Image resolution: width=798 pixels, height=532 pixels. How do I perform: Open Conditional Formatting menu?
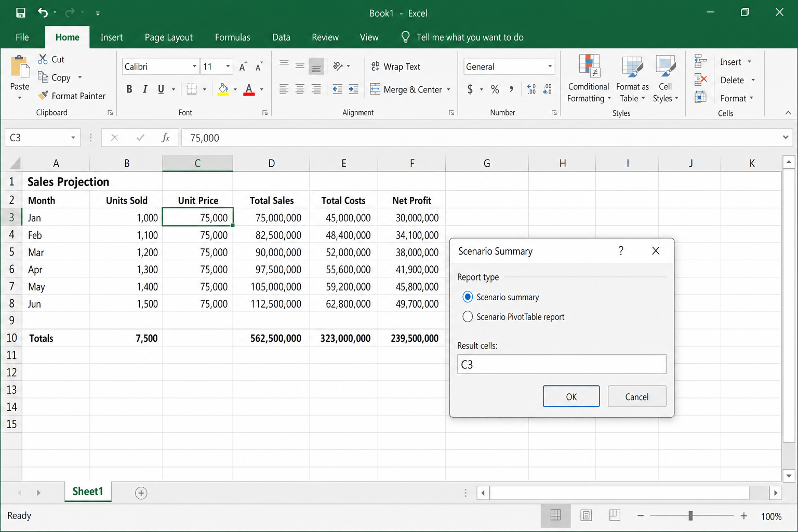(589, 79)
